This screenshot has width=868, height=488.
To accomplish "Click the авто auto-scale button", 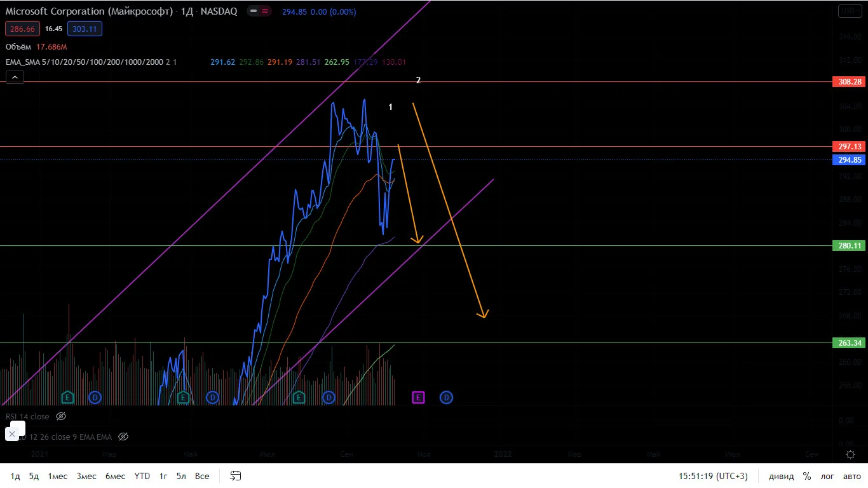I will (851, 476).
